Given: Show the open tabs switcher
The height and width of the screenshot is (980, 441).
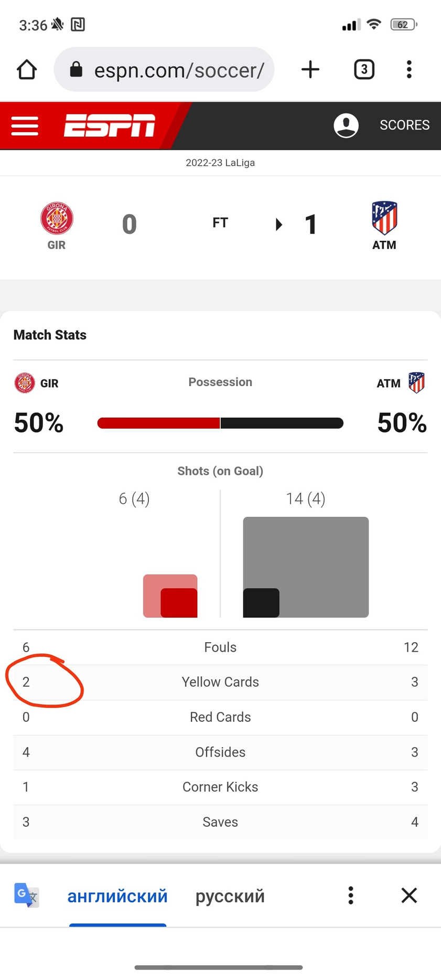Looking at the screenshot, I should point(364,69).
